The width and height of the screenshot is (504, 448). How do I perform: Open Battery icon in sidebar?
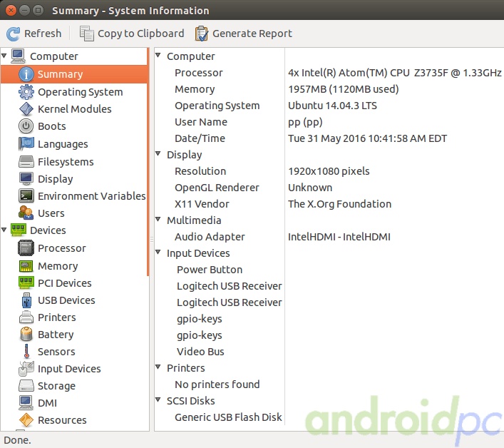[x=26, y=334]
